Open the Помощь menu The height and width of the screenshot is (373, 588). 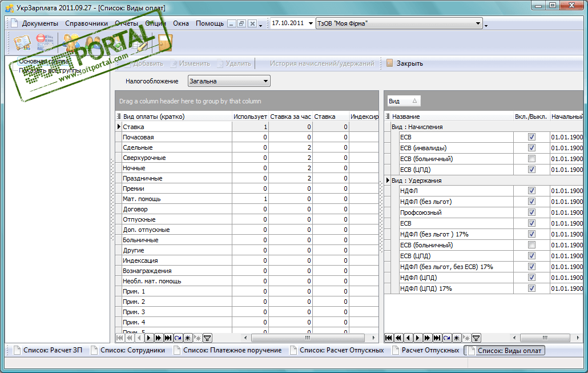click(x=210, y=23)
